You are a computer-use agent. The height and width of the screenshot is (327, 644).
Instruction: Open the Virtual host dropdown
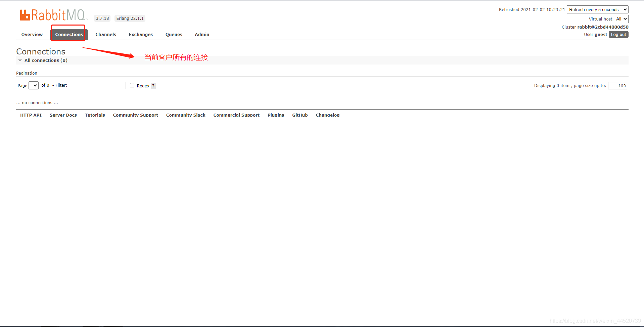621,19
